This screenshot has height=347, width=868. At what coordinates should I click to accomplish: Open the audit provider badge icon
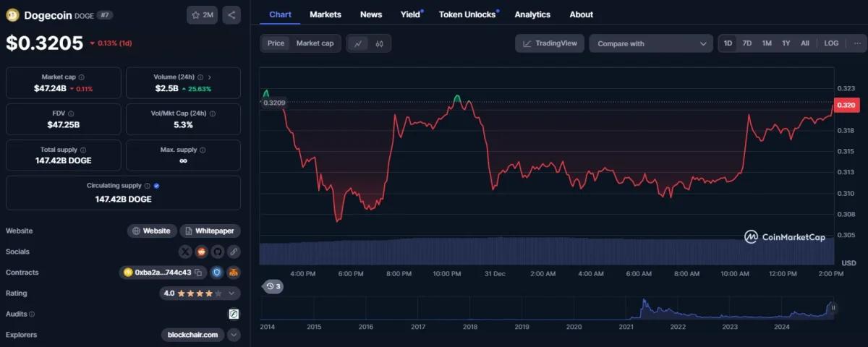pyautogui.click(x=234, y=314)
